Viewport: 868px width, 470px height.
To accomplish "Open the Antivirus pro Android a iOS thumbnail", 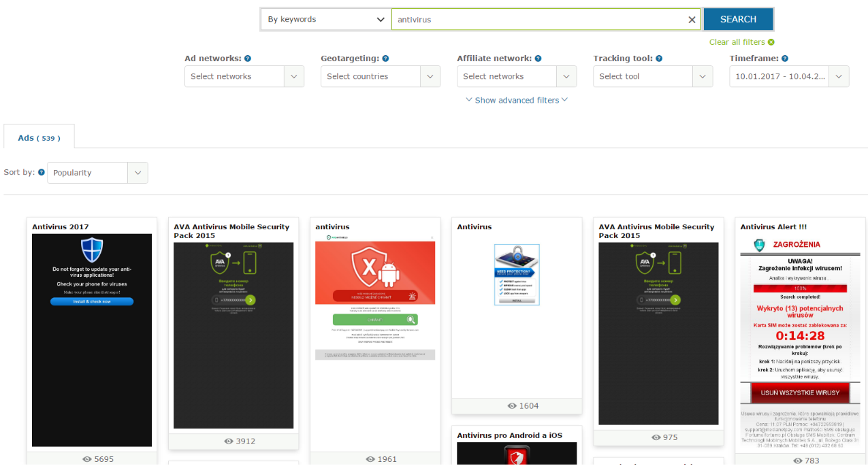I will tap(517, 454).
